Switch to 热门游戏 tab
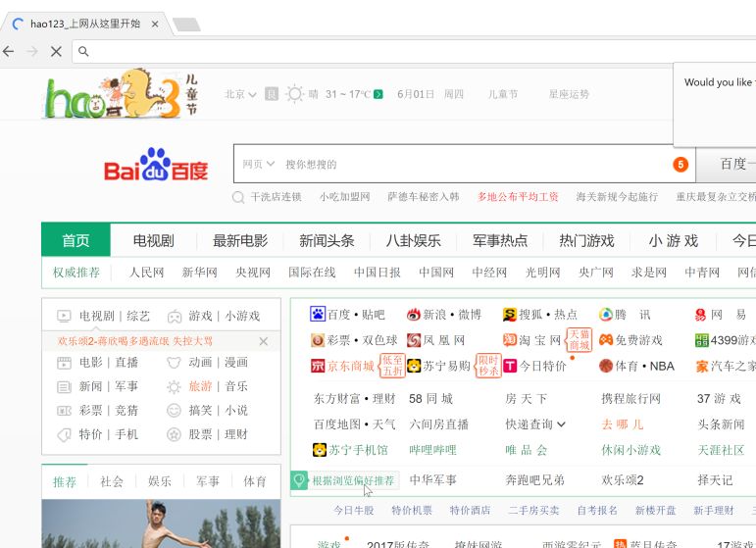This screenshot has width=756, height=548. tap(586, 240)
